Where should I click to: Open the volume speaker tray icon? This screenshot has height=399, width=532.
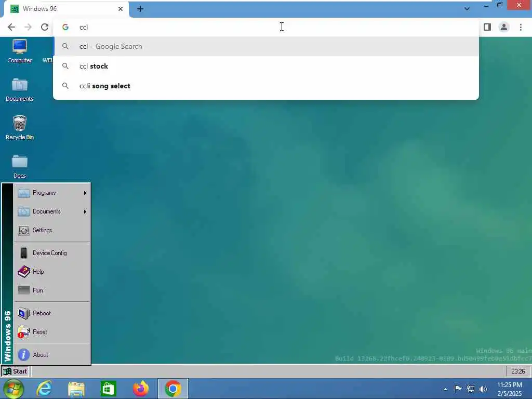483,389
